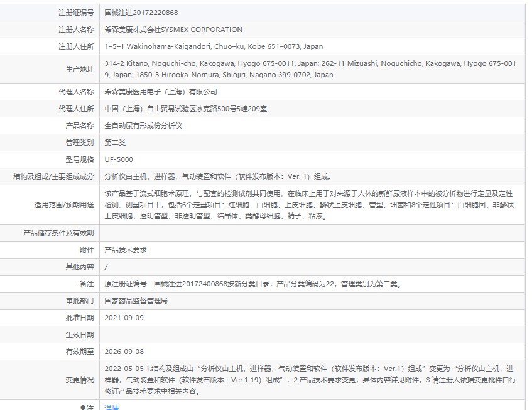Click the 产品储存条件及有效期 label

pos(58,233)
